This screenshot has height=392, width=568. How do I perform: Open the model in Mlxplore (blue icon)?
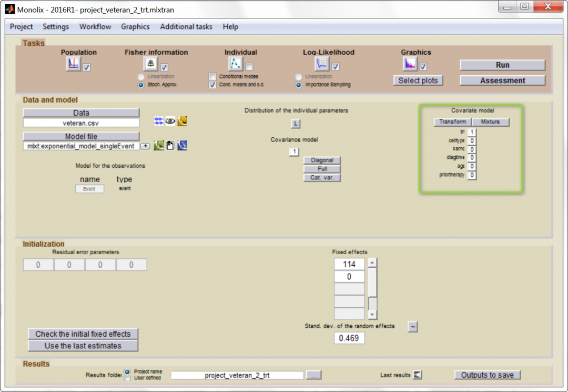click(182, 145)
